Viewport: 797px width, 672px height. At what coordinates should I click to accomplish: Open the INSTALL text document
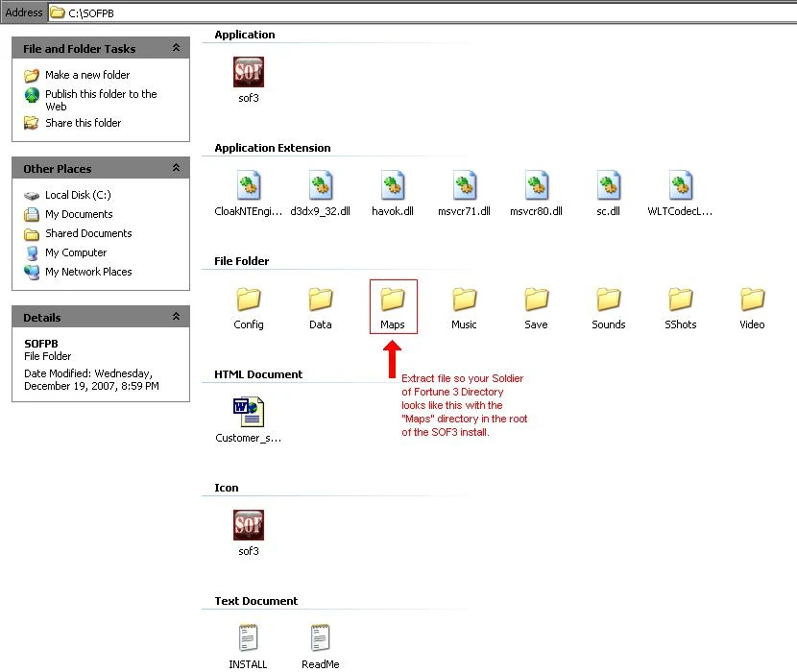tap(249, 638)
